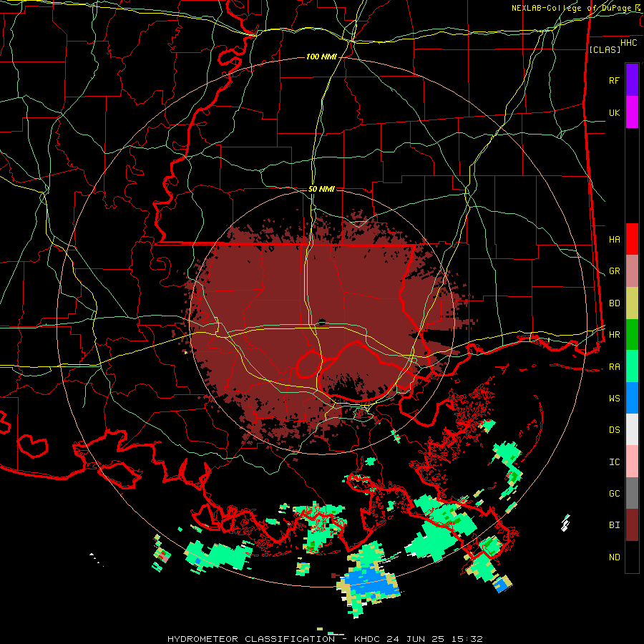
Task: Click the RA light green legend swatch
Action: 632,366
